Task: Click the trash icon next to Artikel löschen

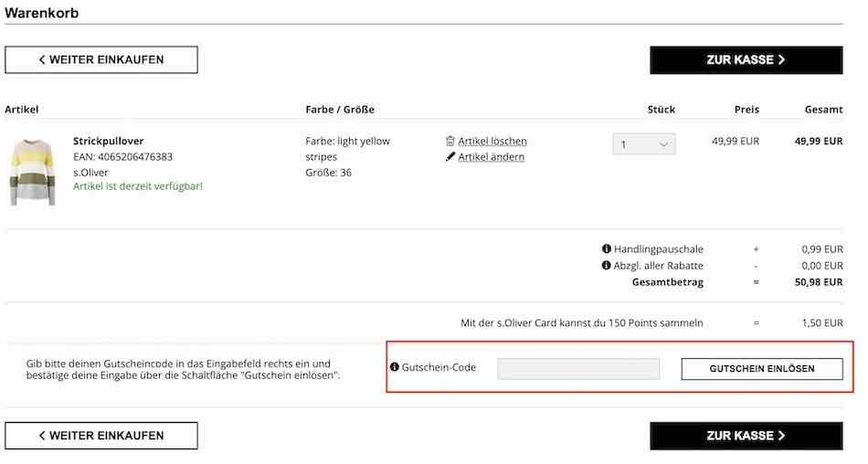Action: pyautogui.click(x=450, y=142)
